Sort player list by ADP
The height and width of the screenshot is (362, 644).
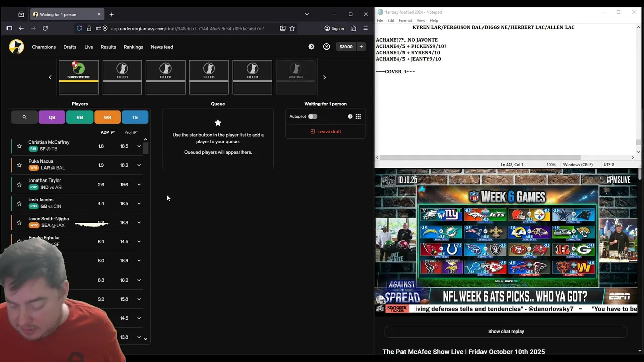pos(108,132)
